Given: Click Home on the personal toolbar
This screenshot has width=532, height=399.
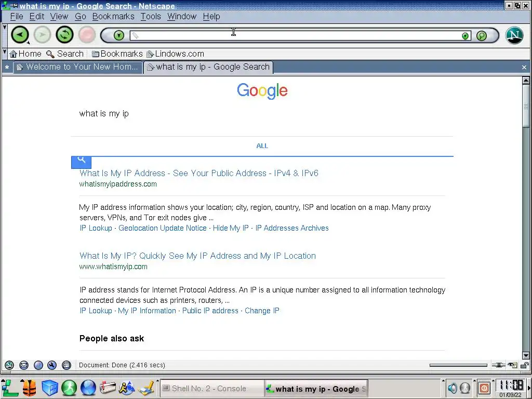Looking at the screenshot, I should pyautogui.click(x=25, y=54).
